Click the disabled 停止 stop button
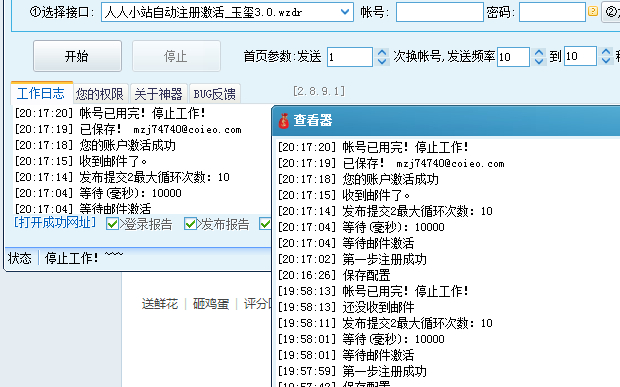 176,56
